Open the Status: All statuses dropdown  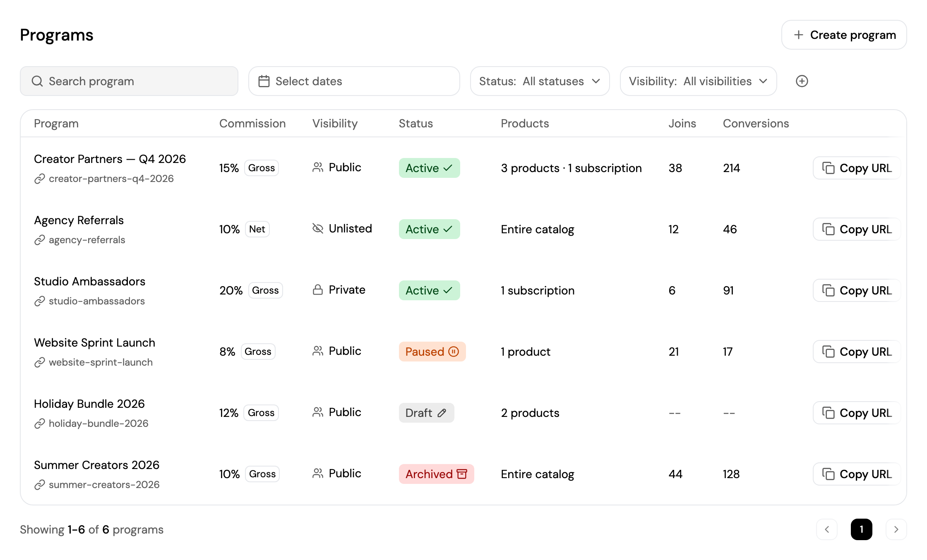click(x=540, y=81)
